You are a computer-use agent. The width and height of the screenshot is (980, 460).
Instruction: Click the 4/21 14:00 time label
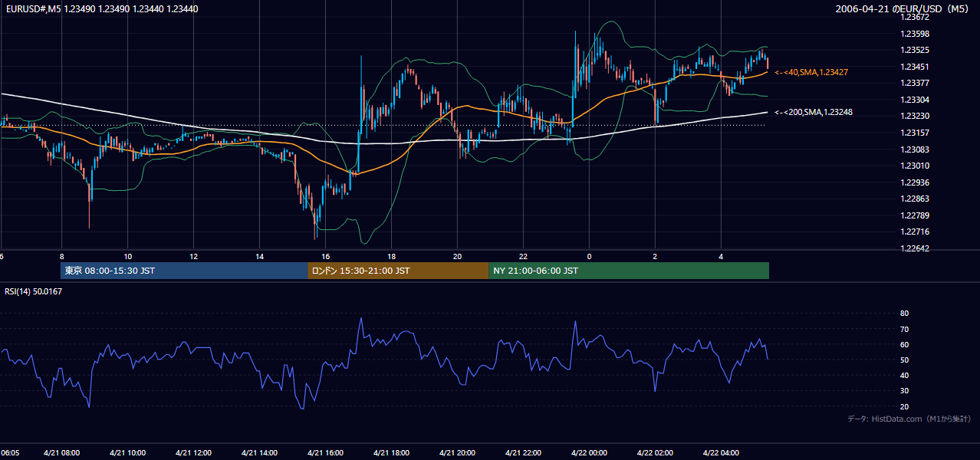point(259,453)
